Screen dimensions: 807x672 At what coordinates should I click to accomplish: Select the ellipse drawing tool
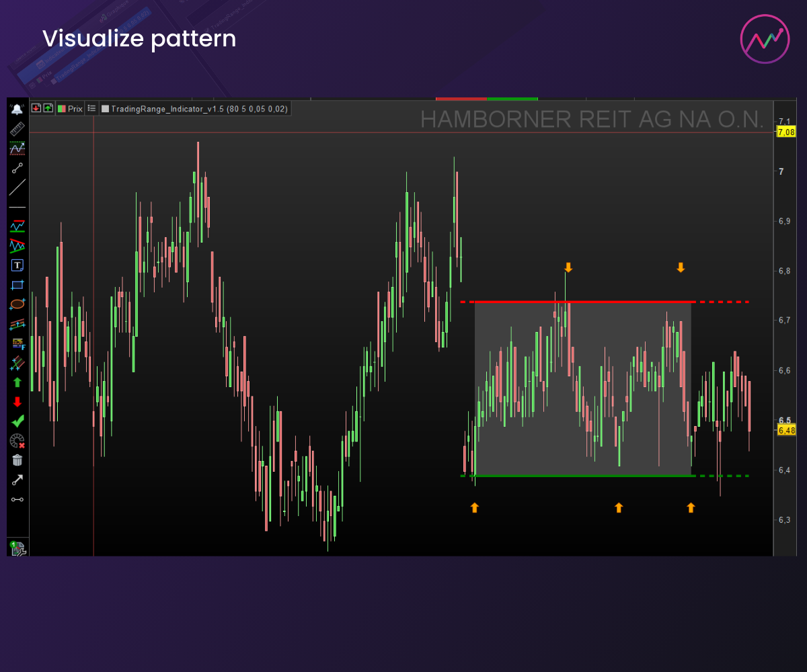tap(17, 304)
